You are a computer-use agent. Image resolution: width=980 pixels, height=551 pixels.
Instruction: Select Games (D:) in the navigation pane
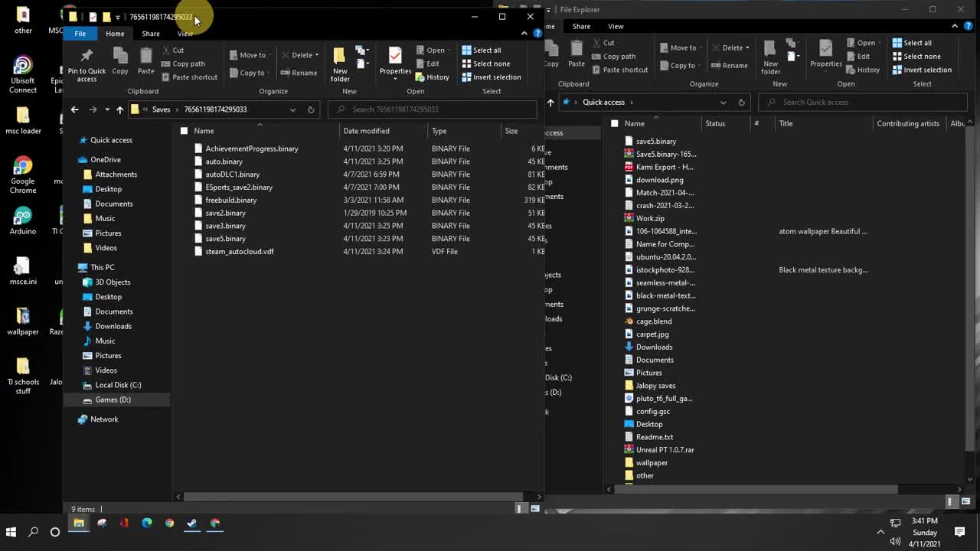pyautogui.click(x=113, y=399)
